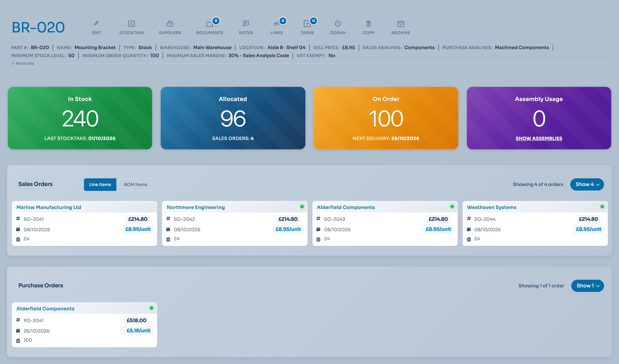Open the COSHH hazard icon
Viewport: 619px width, 364px height.
tap(338, 24)
